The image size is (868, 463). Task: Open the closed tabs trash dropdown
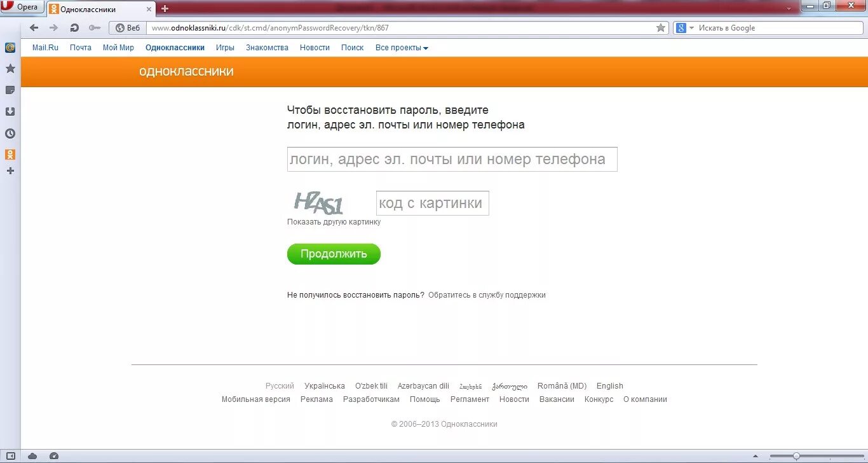tap(789, 9)
